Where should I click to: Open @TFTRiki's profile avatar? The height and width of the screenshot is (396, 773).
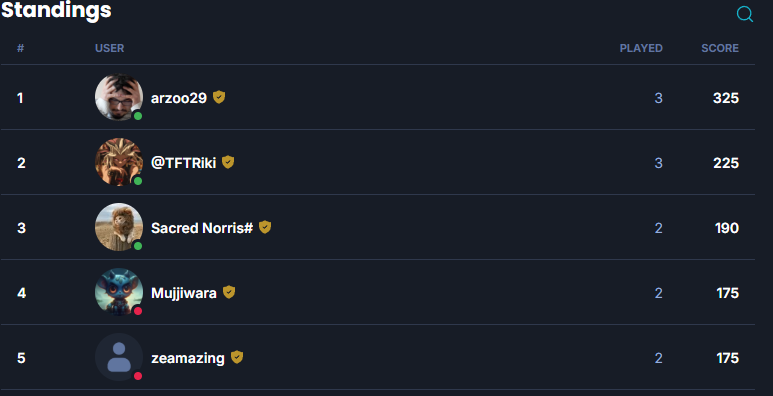(119, 162)
